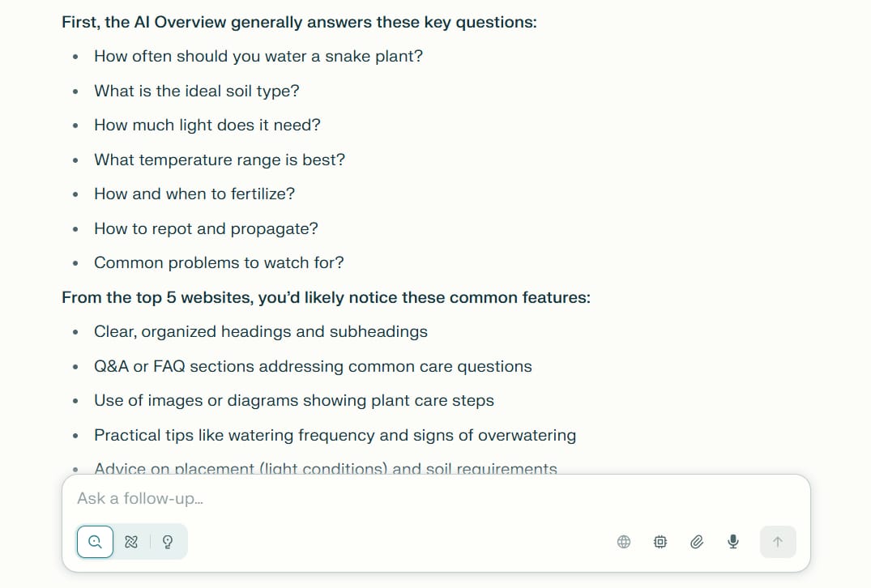
Task: Click 'Q&A or FAQ sections' bullet text
Action: click(x=313, y=366)
